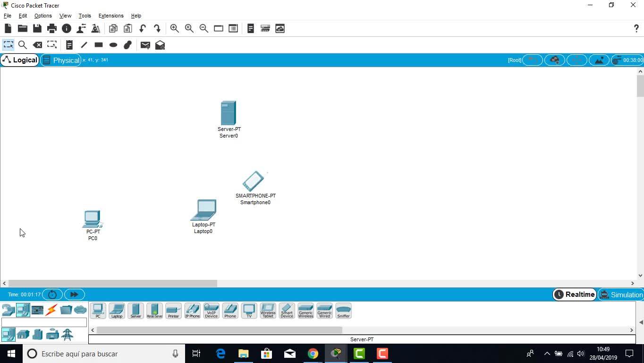Click the Power Cycle Devices button
The height and width of the screenshot is (363, 644).
tap(52, 294)
